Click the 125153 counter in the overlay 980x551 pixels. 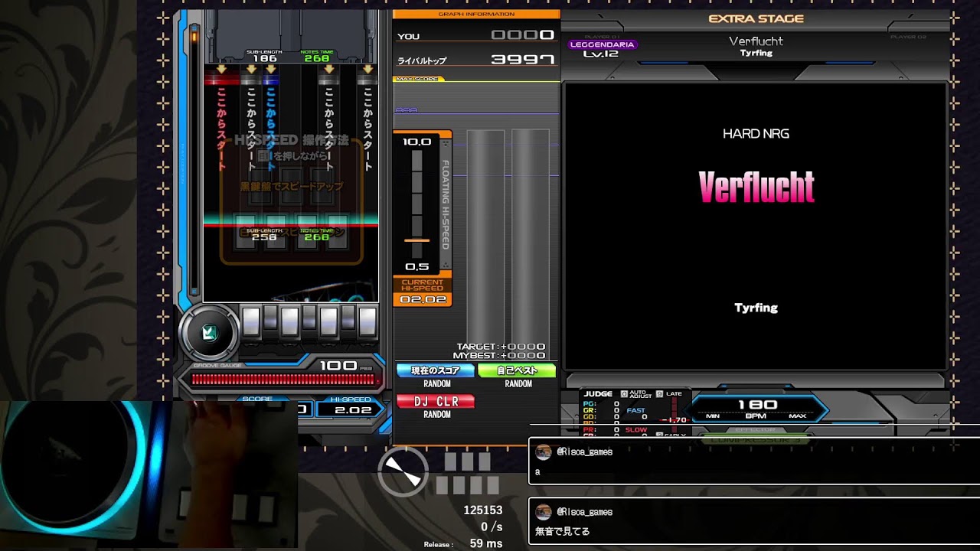482,510
